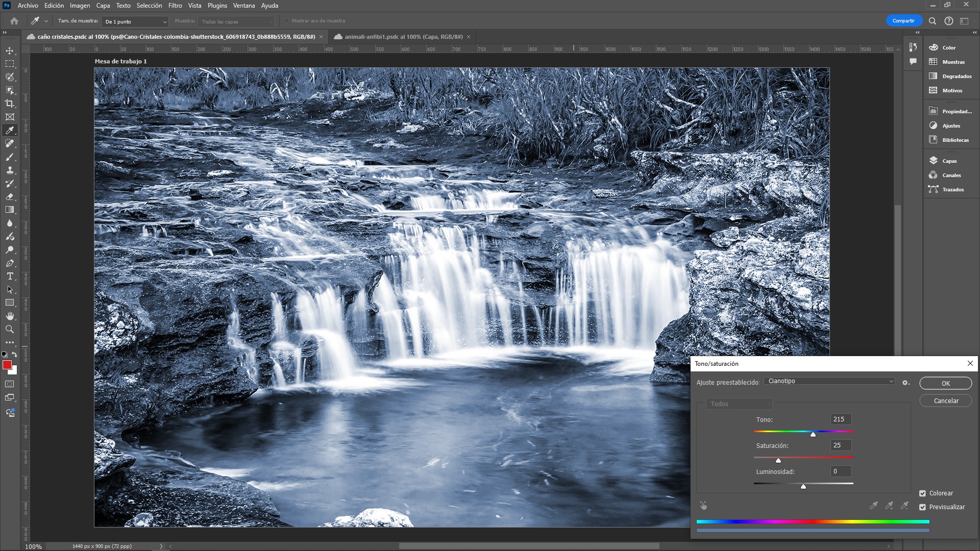The width and height of the screenshot is (980, 551).
Task: Select the Type tool
Action: pos(10,277)
